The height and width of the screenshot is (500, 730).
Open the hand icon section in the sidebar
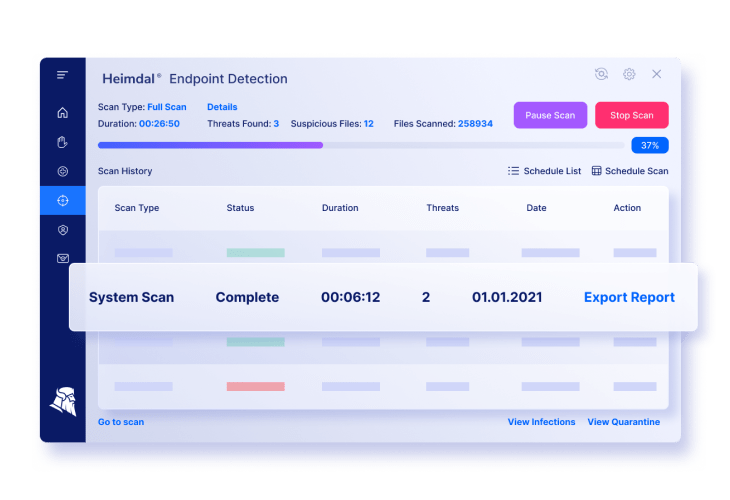62,142
